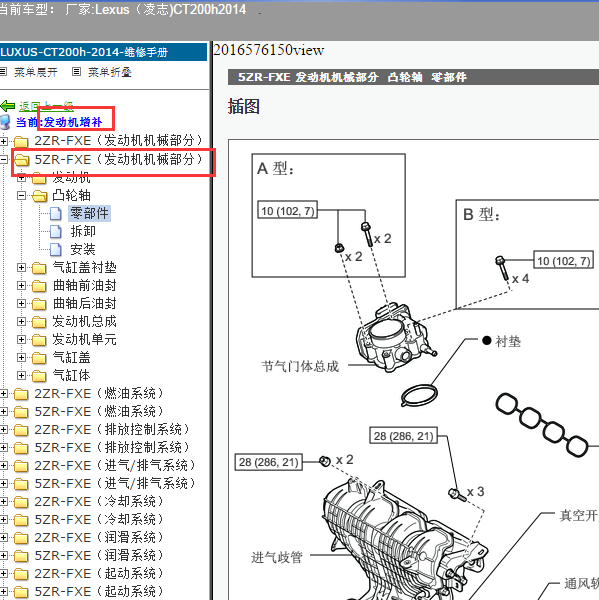Click the folder icon of 5ZR-FXE(燃油系统)

click(21, 412)
